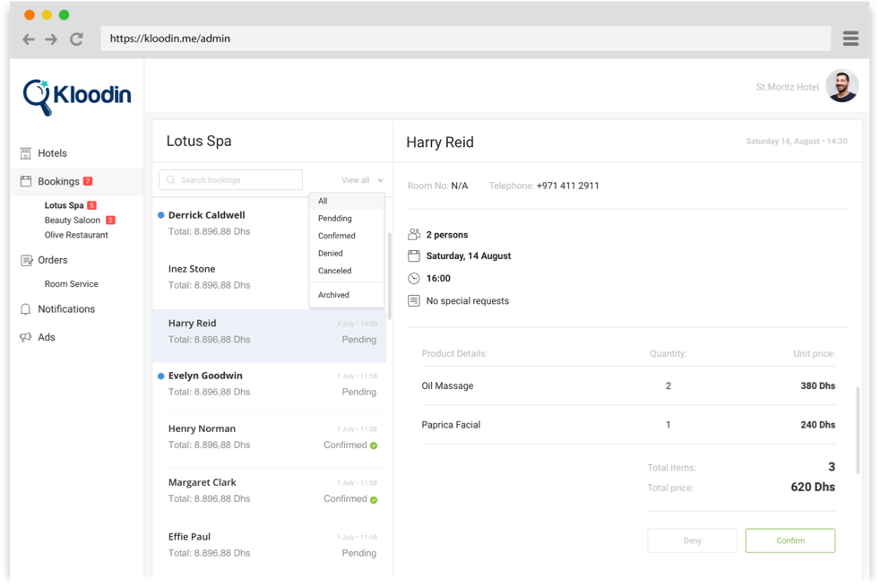Click the 620 Dhs total price
880x588 pixels.
[813, 487]
